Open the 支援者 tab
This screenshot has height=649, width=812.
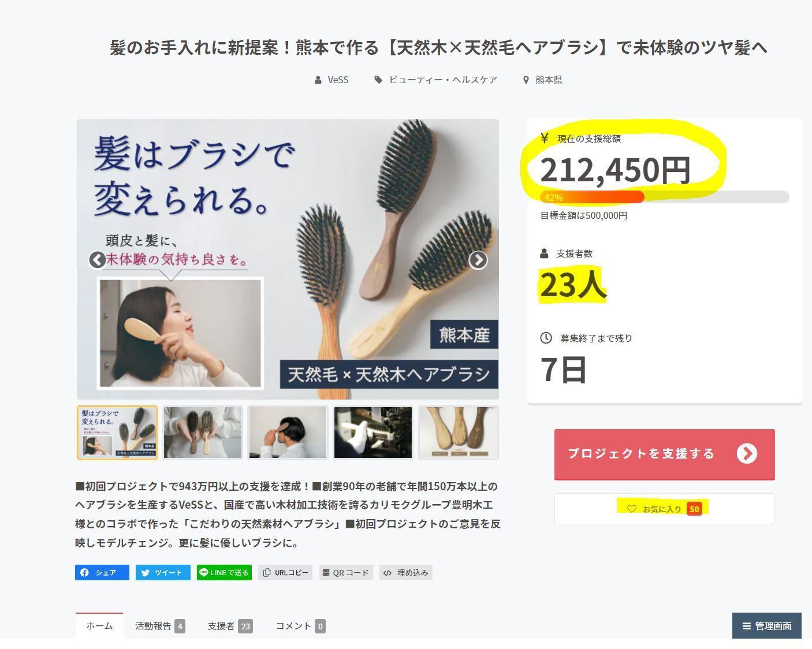230,626
